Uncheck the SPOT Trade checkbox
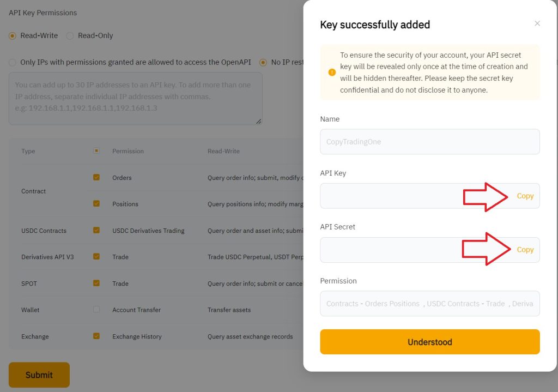The image size is (558, 392). [96, 283]
